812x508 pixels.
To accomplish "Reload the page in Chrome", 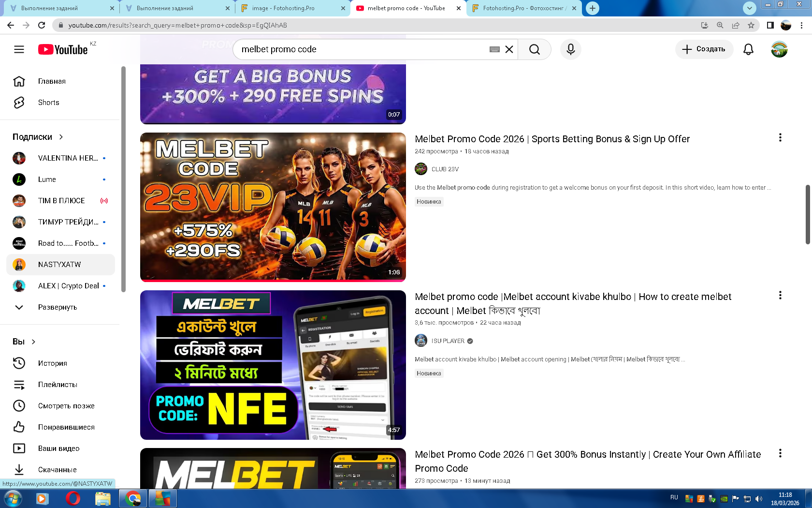I will (42, 25).
